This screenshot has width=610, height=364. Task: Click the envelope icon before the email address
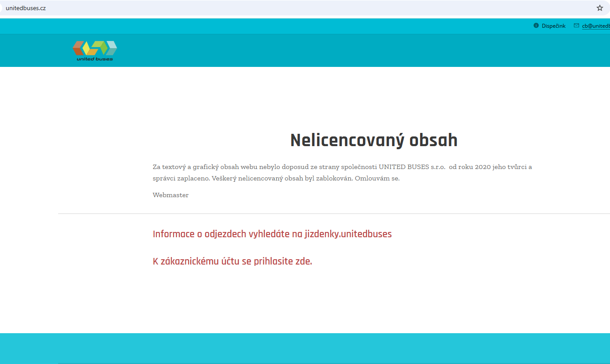[576, 26]
